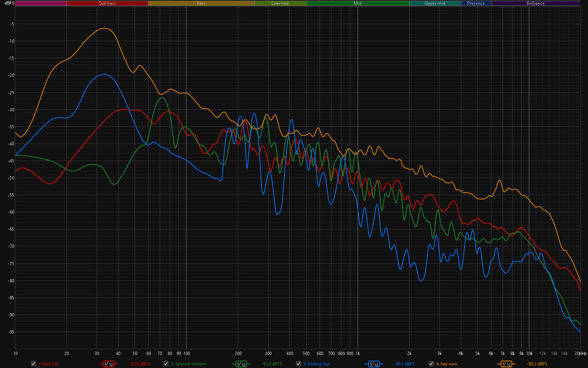
Task: Click the 100 frequency axis label
Action: click(186, 354)
